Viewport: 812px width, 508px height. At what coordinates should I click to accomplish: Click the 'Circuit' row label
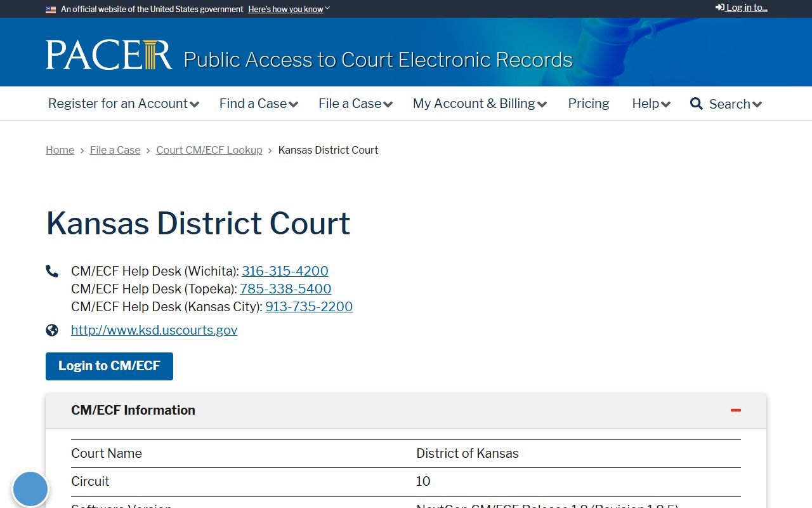(90, 481)
